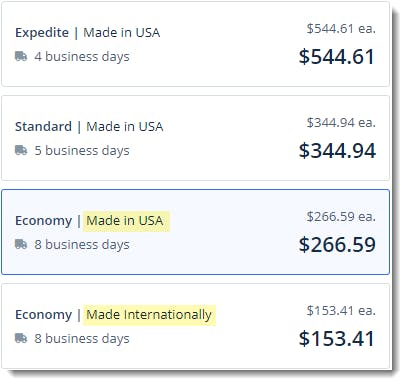Click the $266.59 ea. unit price

pyautogui.click(x=341, y=217)
